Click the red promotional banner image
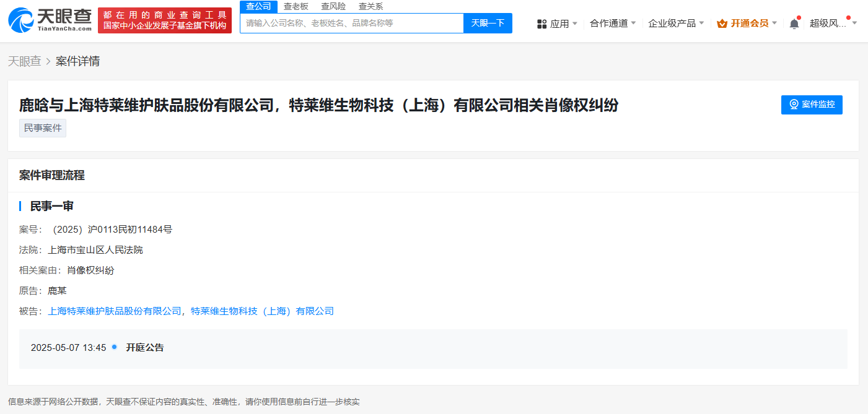Viewport: 868px width, 414px height. (165, 20)
